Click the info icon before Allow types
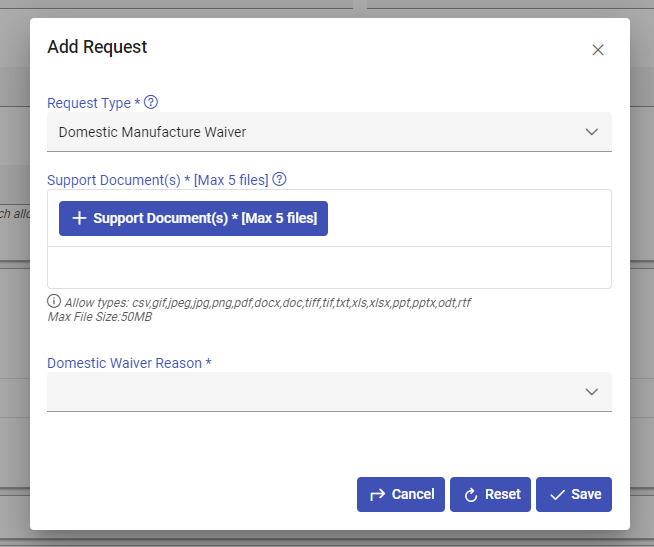Image resolution: width=654 pixels, height=547 pixels. (x=54, y=301)
